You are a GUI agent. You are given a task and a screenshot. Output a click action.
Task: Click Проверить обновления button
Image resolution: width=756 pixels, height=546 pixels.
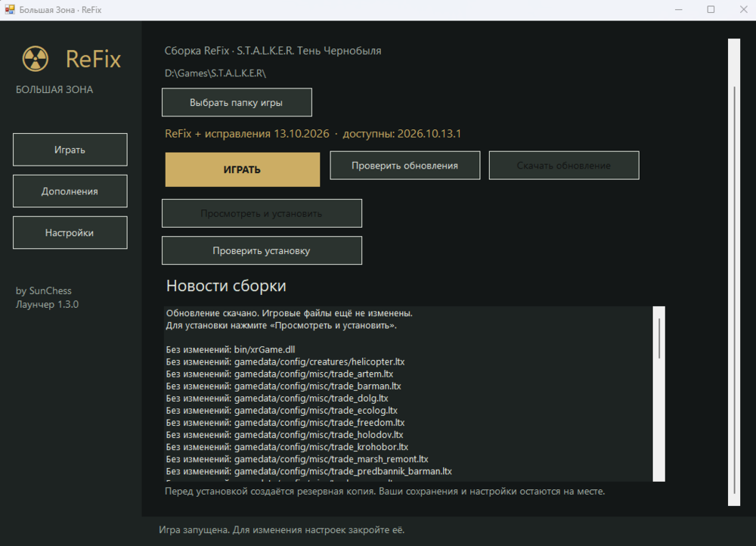(405, 166)
